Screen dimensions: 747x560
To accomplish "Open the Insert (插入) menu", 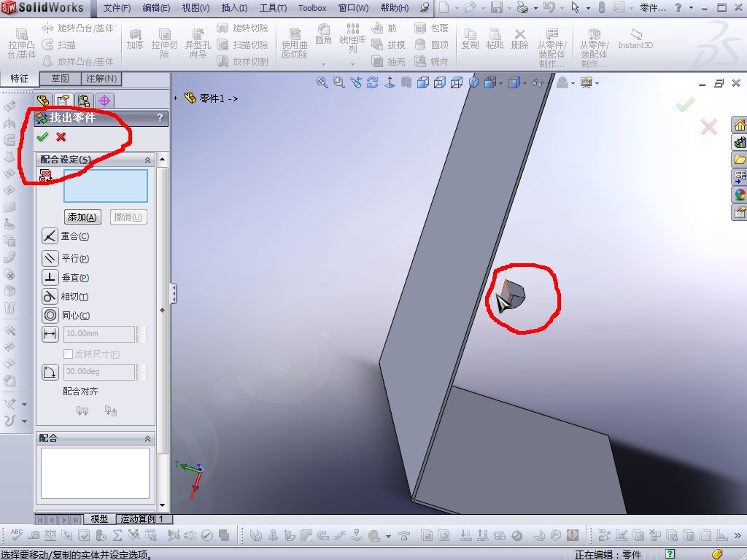I will [x=234, y=8].
